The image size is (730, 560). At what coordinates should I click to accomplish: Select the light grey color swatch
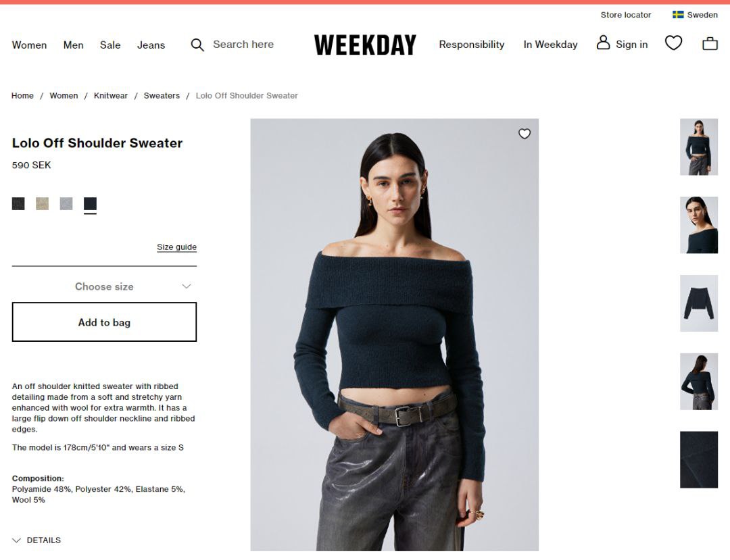click(x=66, y=204)
